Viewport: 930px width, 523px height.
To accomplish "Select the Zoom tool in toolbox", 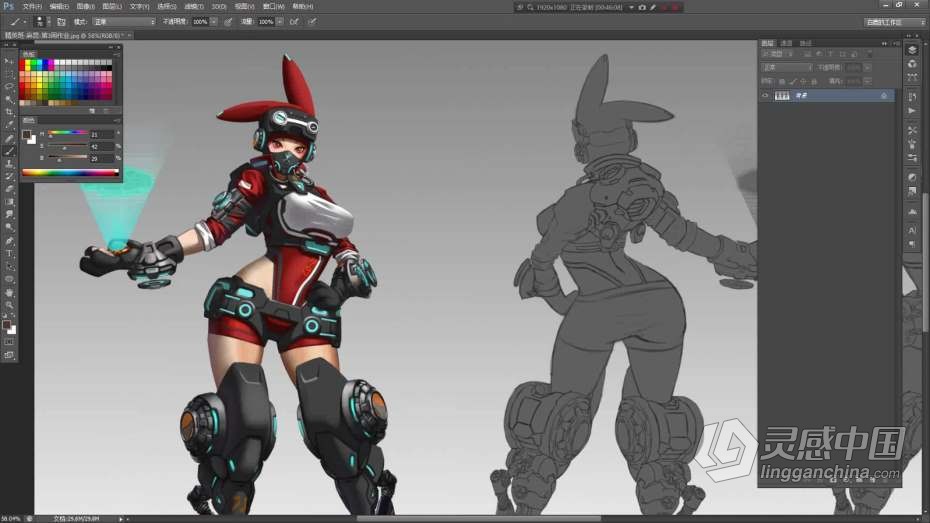I will pyautogui.click(x=9, y=305).
